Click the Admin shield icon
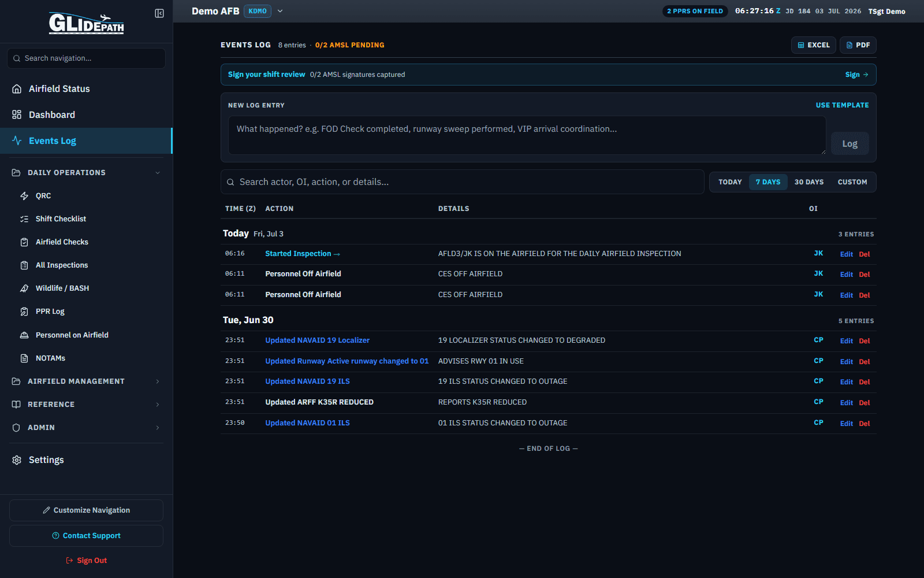The width and height of the screenshot is (924, 578). (x=16, y=428)
